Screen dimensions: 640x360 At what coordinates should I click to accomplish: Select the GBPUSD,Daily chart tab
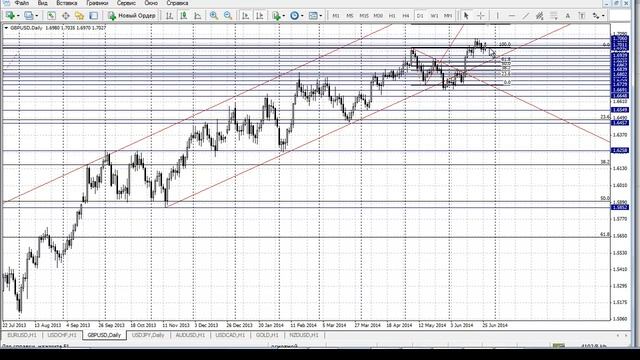point(104,335)
